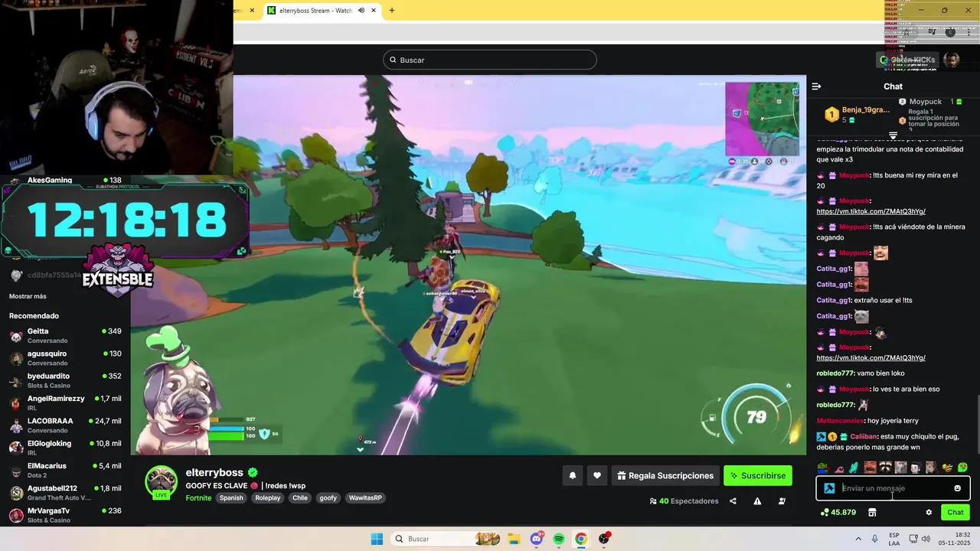
Task: Open a new browser tab
Action: pos(392,11)
